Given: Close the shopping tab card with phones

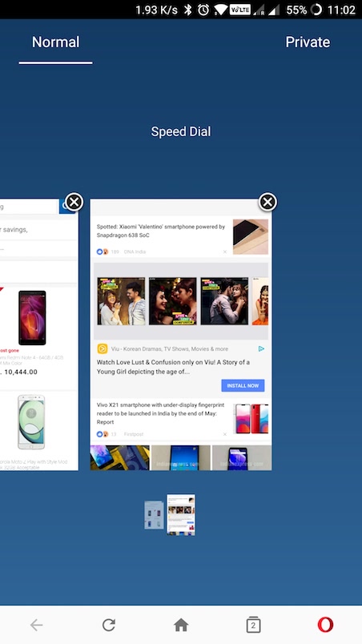Looking at the screenshot, I should [x=74, y=202].
